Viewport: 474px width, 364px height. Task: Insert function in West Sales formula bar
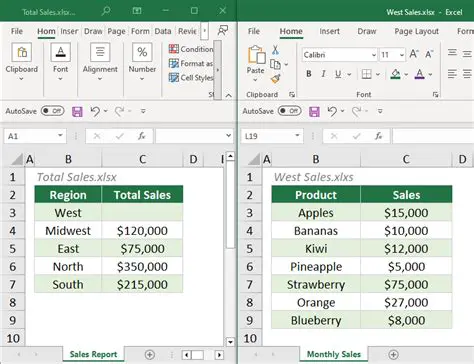pyautogui.click(x=378, y=136)
